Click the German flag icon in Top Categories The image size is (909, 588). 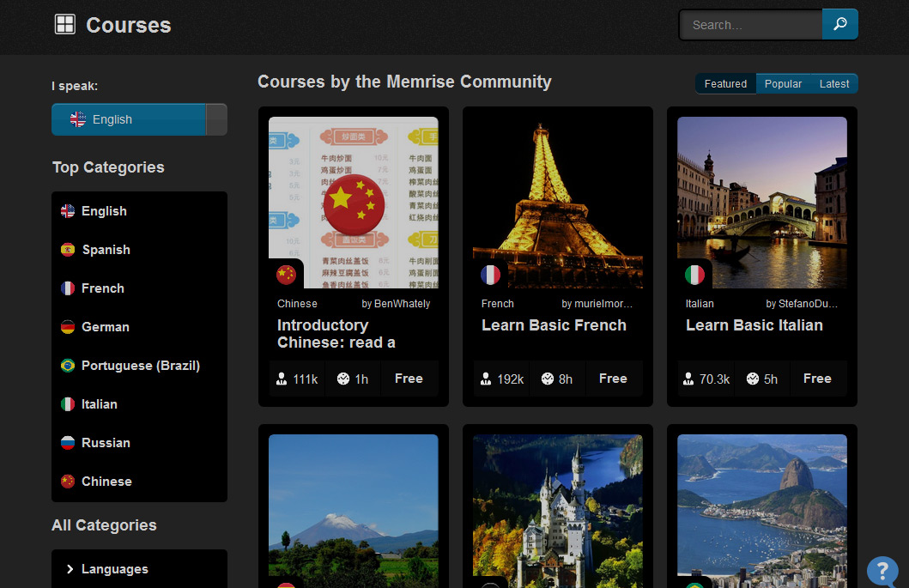[68, 327]
